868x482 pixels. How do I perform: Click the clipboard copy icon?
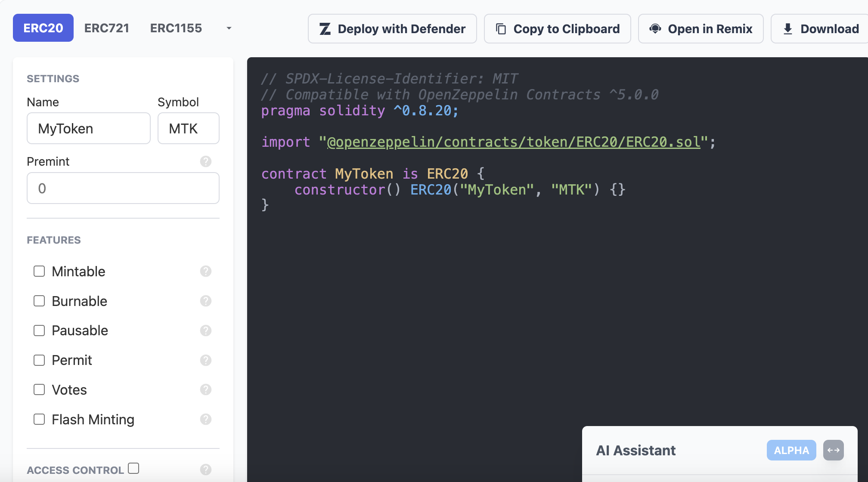[x=501, y=29]
